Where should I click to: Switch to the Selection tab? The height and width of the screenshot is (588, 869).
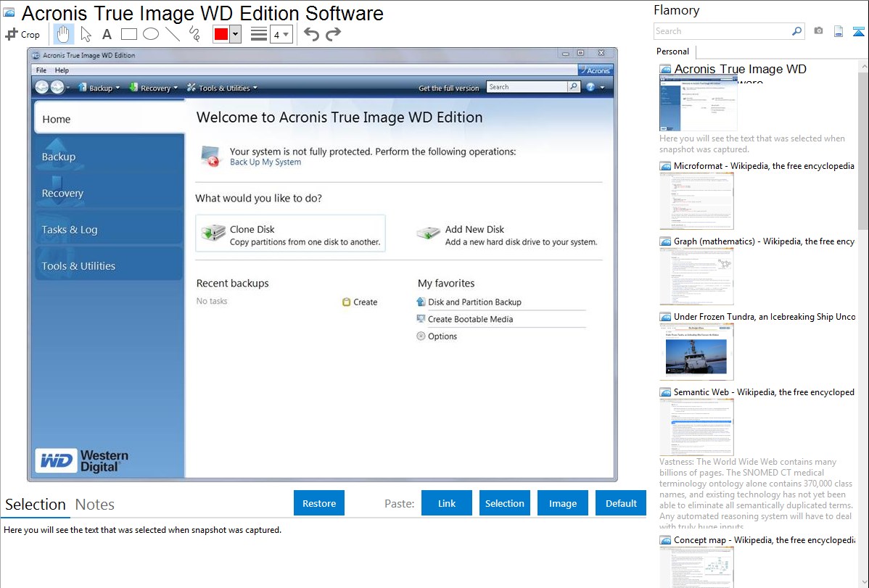36,505
